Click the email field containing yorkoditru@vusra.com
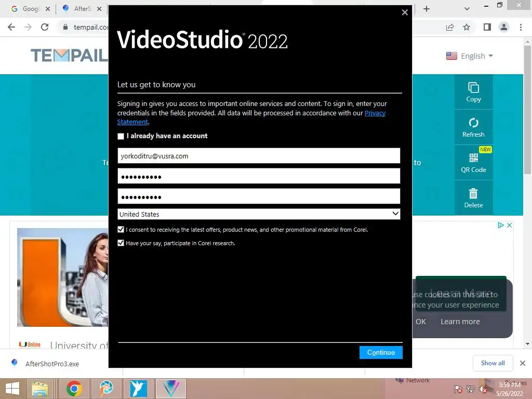532x399 pixels. (259, 156)
